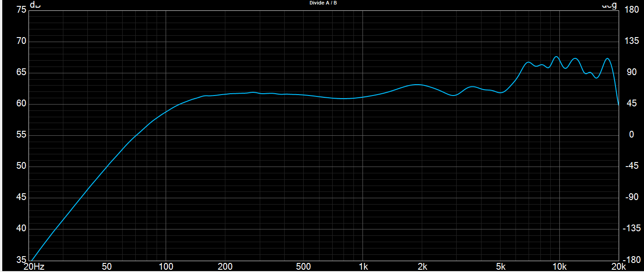Select the 40 label on dB axis
This screenshot has width=644, height=272.
tap(21, 229)
